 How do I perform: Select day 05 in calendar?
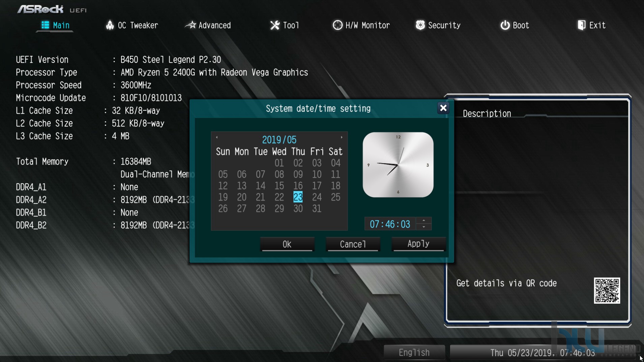(223, 175)
